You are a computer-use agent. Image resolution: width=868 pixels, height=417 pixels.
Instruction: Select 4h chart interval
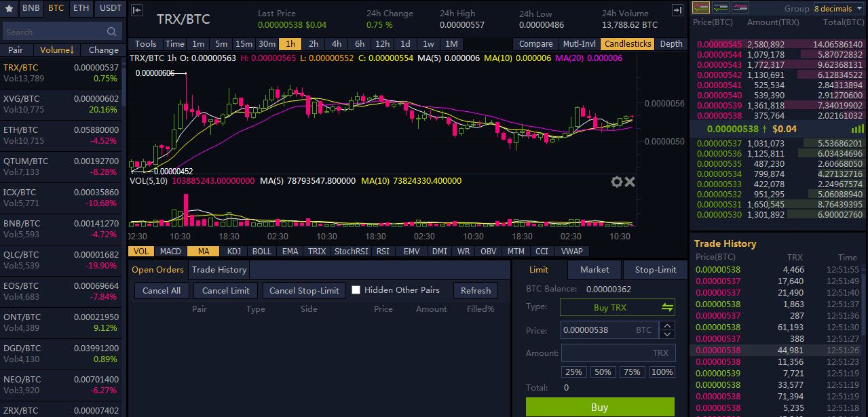(x=337, y=43)
